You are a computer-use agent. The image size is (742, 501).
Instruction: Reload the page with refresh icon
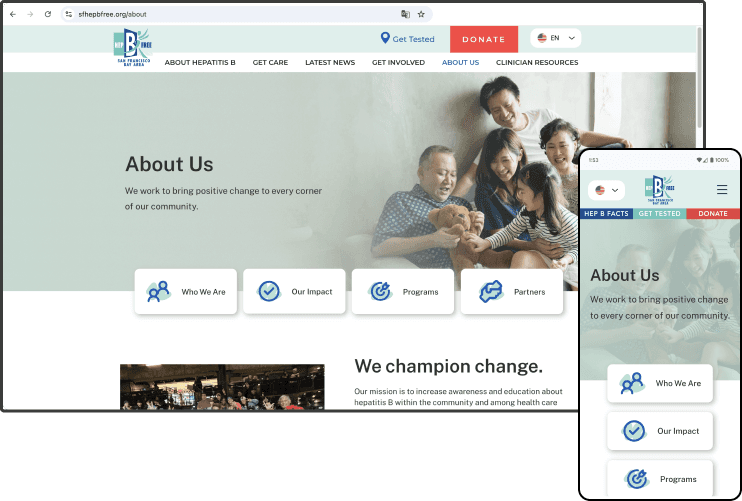[48, 14]
